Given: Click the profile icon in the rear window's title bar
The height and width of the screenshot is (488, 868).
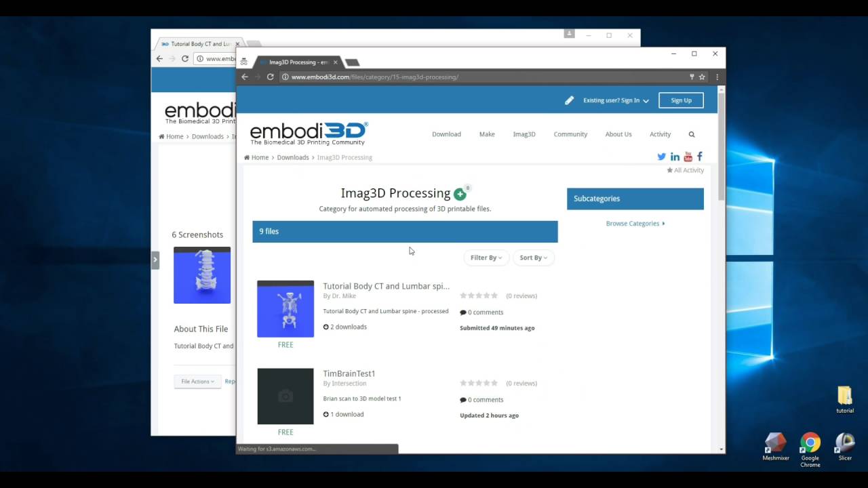Looking at the screenshot, I should click(x=569, y=34).
